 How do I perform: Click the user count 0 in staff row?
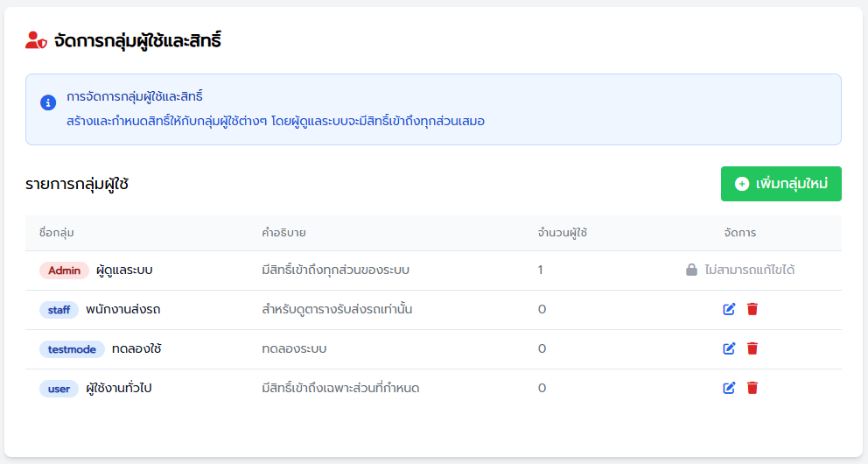point(542,309)
